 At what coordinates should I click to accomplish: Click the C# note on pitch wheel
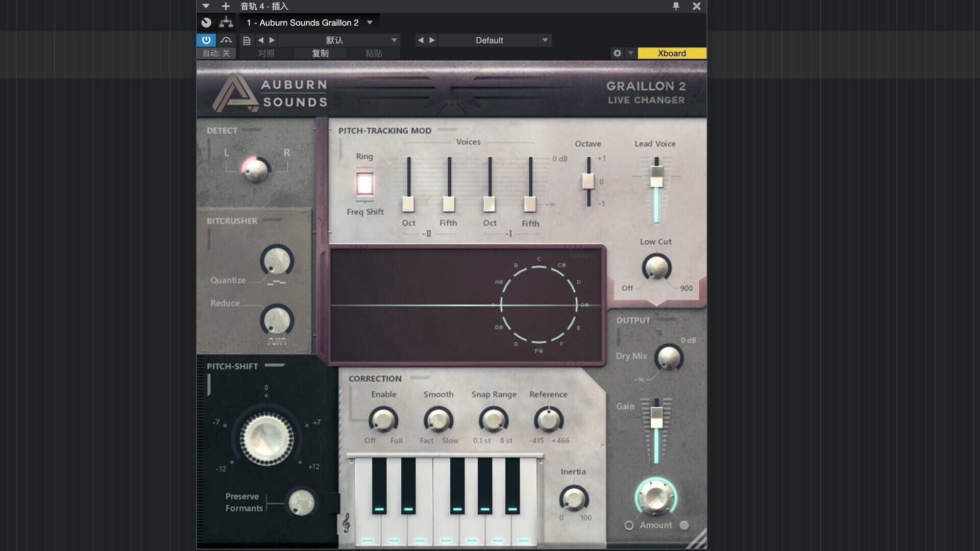coord(561,265)
